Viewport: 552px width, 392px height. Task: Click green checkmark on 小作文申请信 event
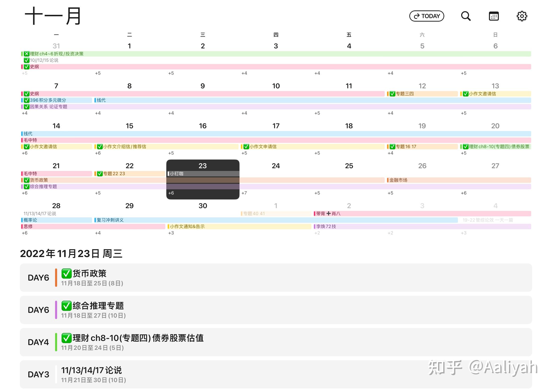click(x=246, y=147)
